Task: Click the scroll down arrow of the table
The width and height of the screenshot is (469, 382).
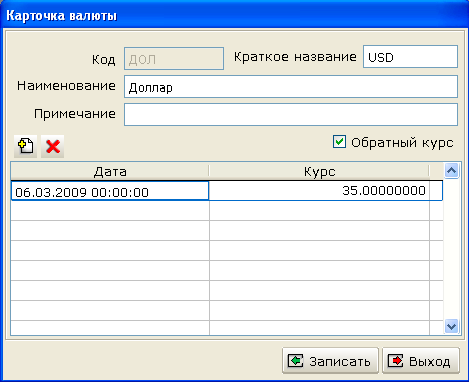Action: pyautogui.click(x=451, y=326)
